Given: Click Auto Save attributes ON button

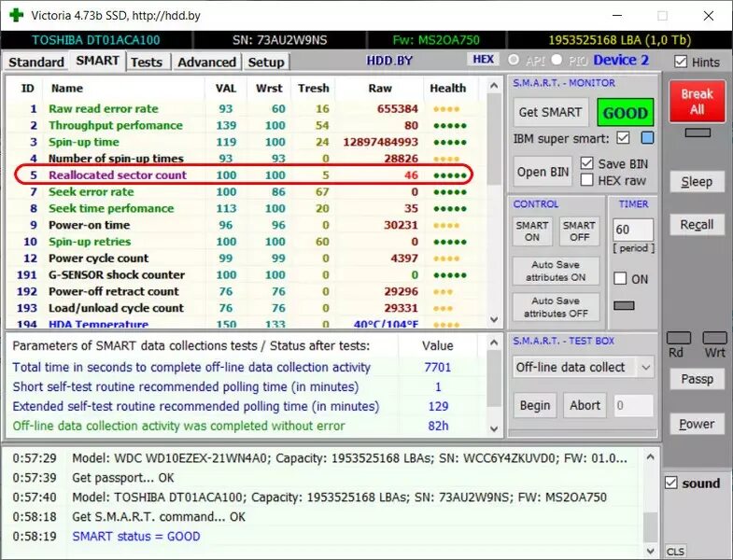Looking at the screenshot, I should tap(556, 271).
